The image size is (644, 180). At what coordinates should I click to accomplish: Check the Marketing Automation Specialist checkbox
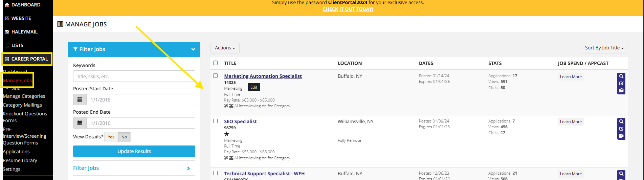(216, 76)
